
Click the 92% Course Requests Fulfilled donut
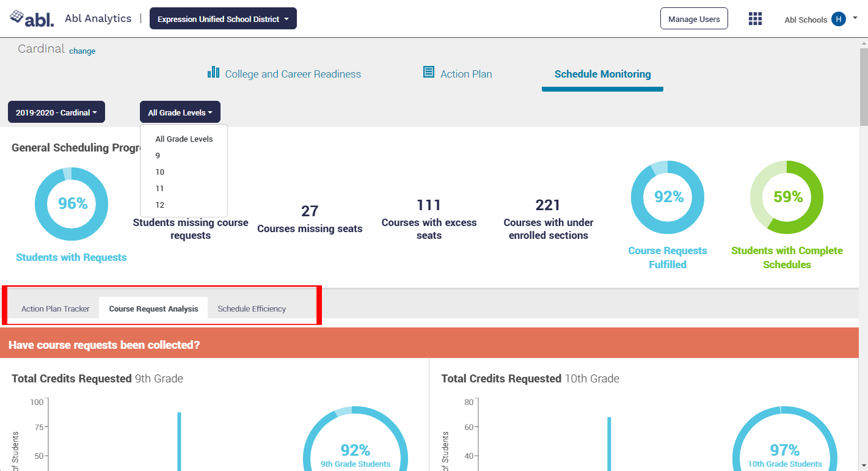click(667, 197)
